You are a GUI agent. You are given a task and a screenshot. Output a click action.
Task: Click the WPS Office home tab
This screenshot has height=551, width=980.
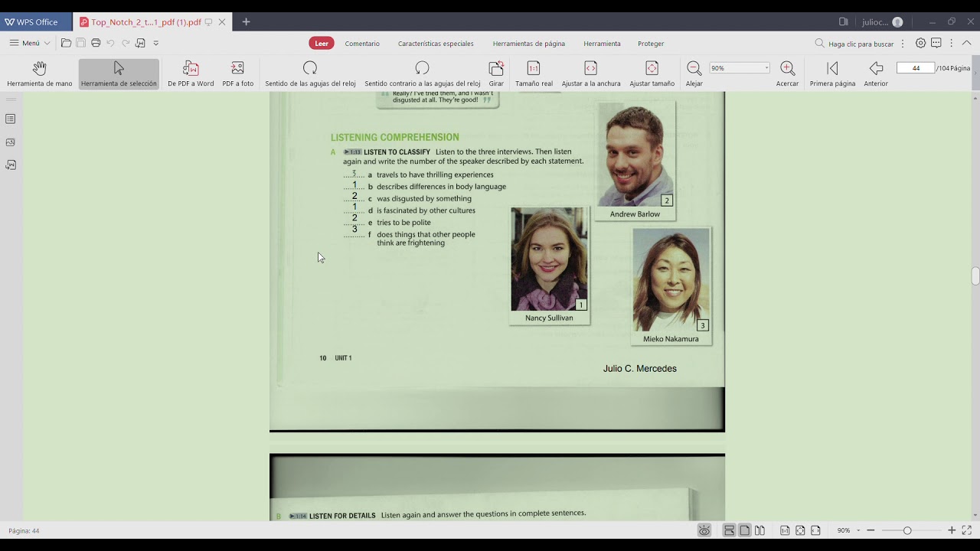point(35,22)
